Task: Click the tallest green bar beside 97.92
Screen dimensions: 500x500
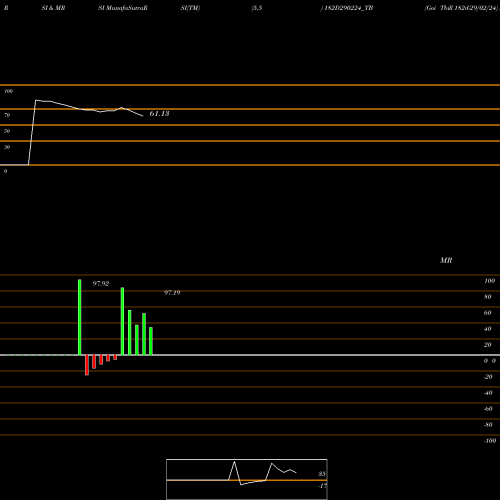Action: coord(80,317)
